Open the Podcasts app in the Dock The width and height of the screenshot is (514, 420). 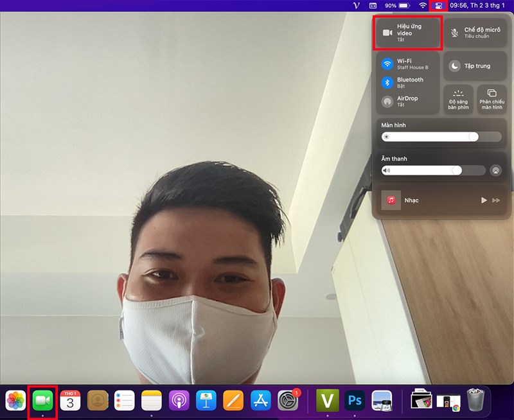(x=178, y=401)
